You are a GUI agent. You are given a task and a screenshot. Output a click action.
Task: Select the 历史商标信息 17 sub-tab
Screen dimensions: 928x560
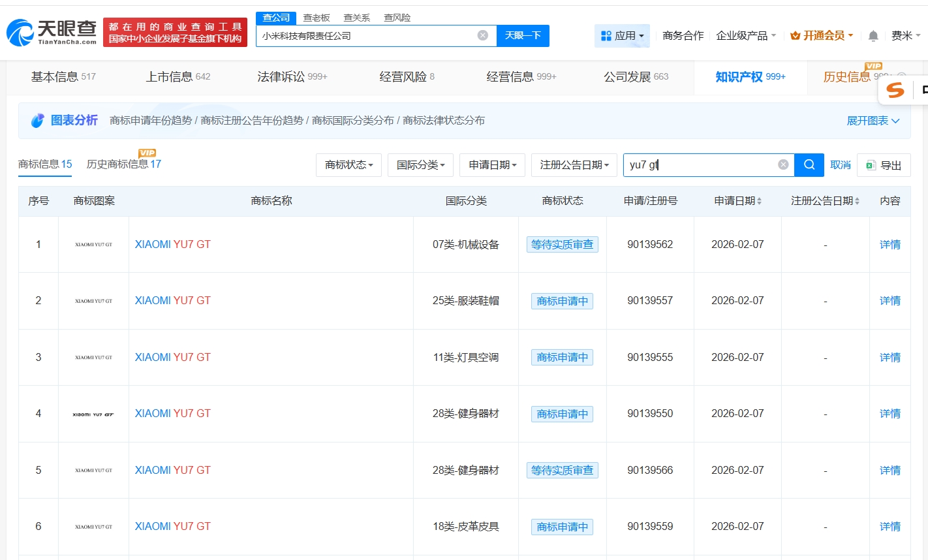(124, 164)
